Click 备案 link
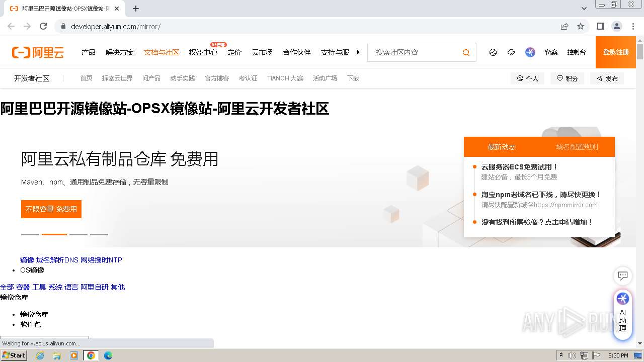The image size is (644, 362). point(551,52)
